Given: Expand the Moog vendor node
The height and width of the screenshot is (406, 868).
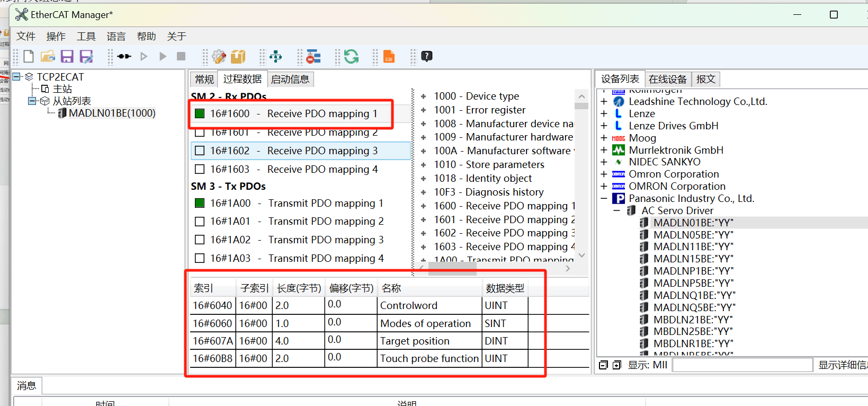Looking at the screenshot, I should [x=604, y=138].
